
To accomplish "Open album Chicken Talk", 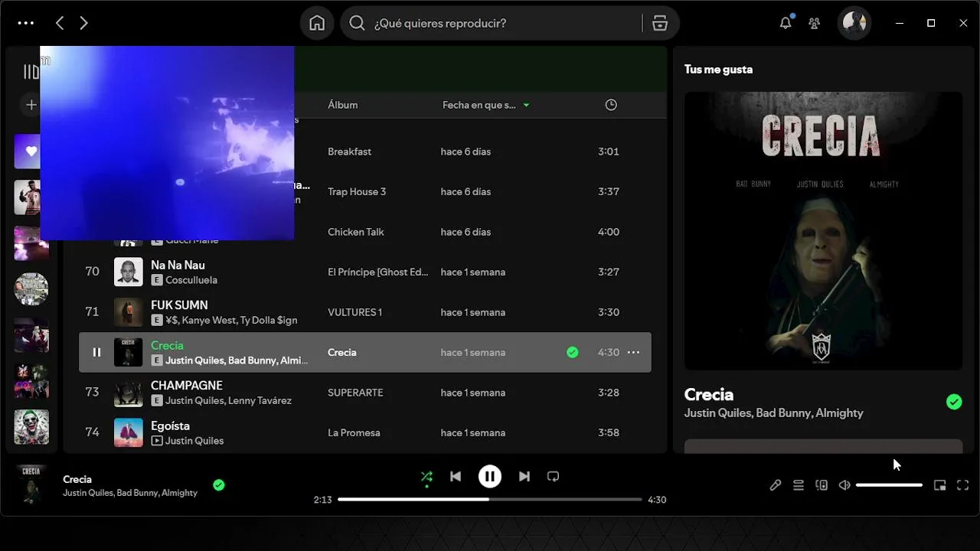I will pos(356,232).
